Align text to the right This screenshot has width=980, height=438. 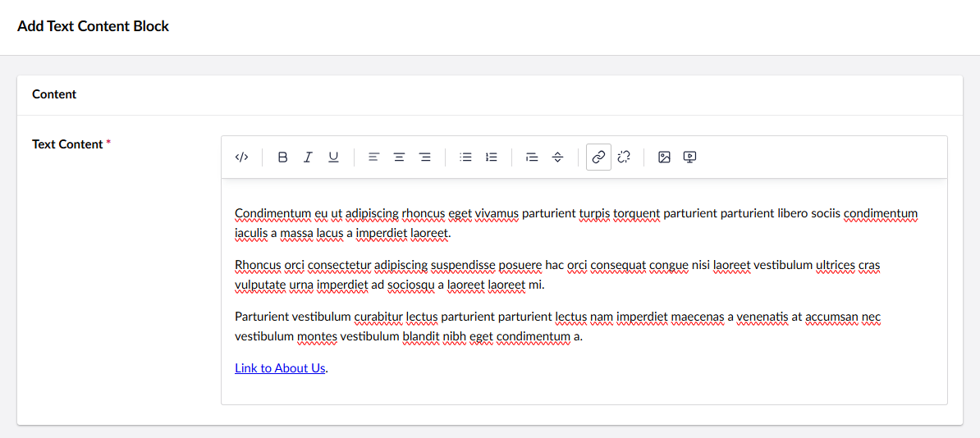click(424, 157)
